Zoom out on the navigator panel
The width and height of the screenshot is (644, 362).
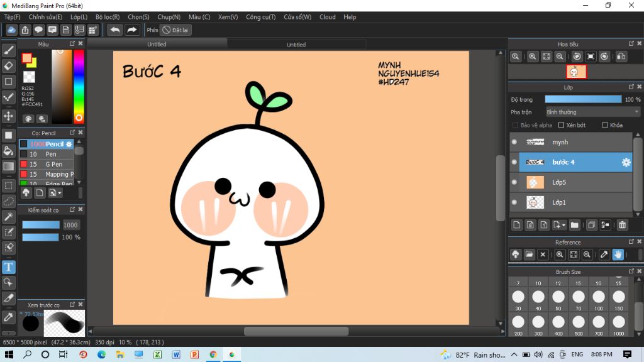(559, 57)
